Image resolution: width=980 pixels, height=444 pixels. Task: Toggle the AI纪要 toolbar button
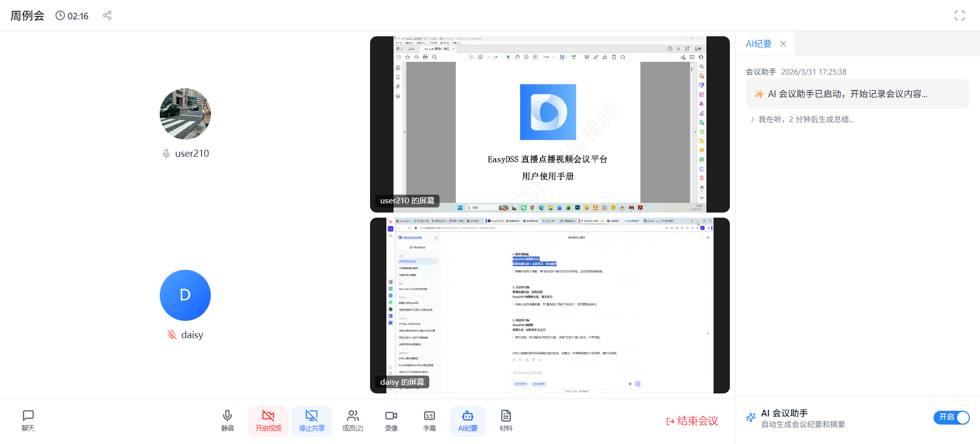468,421
